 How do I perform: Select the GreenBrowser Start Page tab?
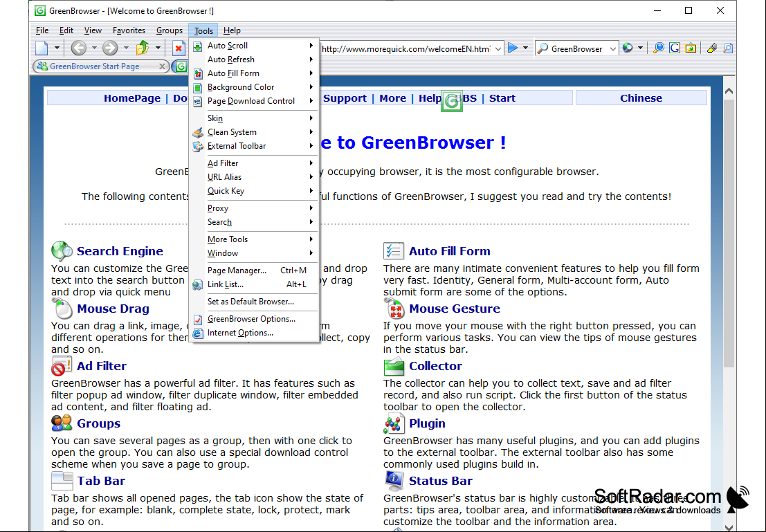click(100, 66)
